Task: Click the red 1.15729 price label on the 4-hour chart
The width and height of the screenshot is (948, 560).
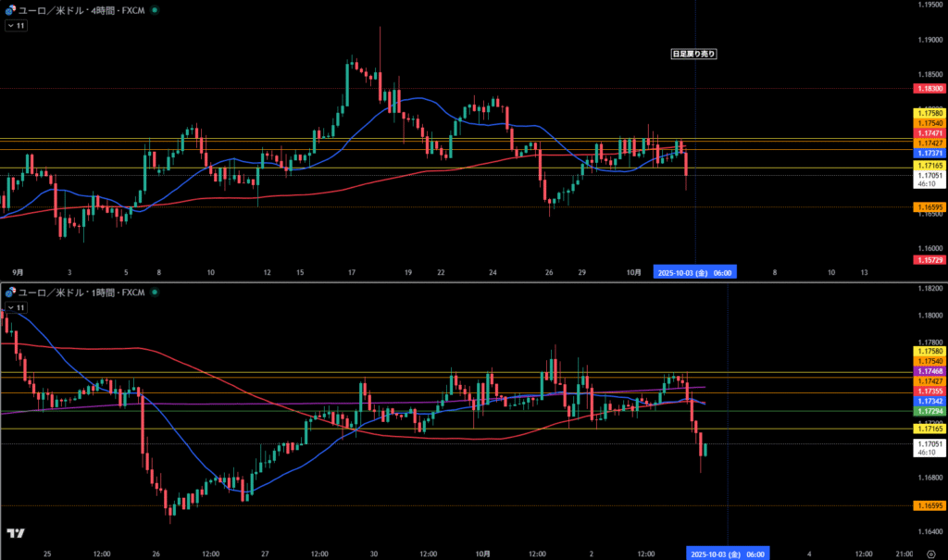Action: pyautogui.click(x=929, y=261)
